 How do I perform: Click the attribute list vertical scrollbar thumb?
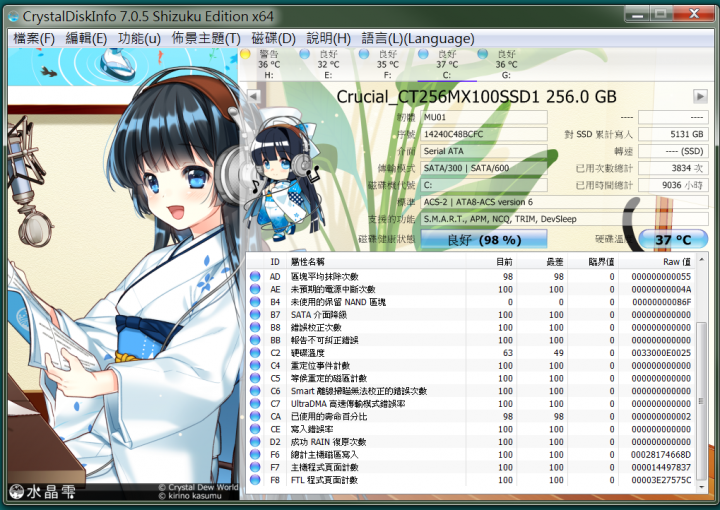702,401
